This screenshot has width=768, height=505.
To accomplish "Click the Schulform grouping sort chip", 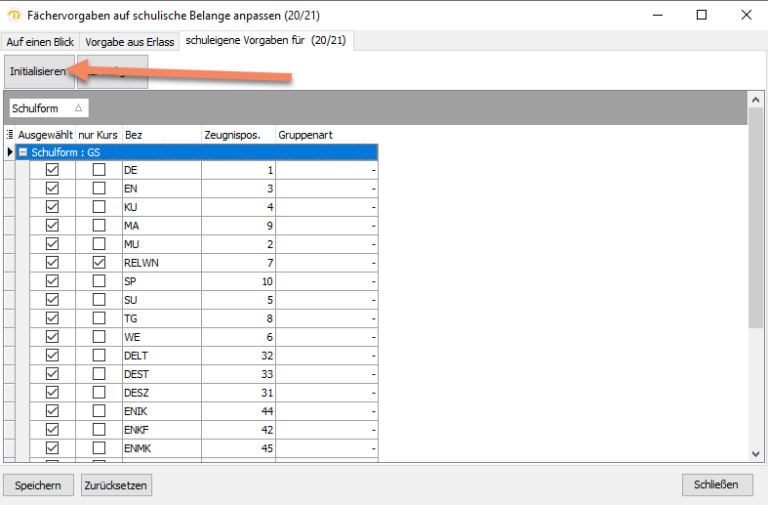I will [48, 108].
